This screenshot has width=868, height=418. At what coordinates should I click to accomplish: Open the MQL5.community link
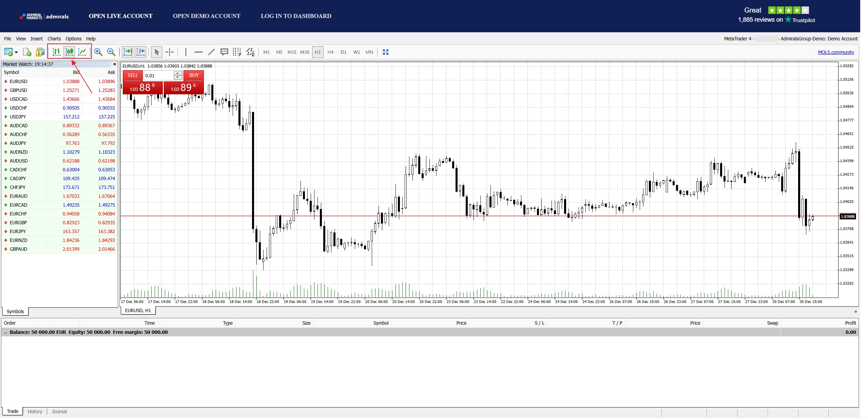click(836, 52)
